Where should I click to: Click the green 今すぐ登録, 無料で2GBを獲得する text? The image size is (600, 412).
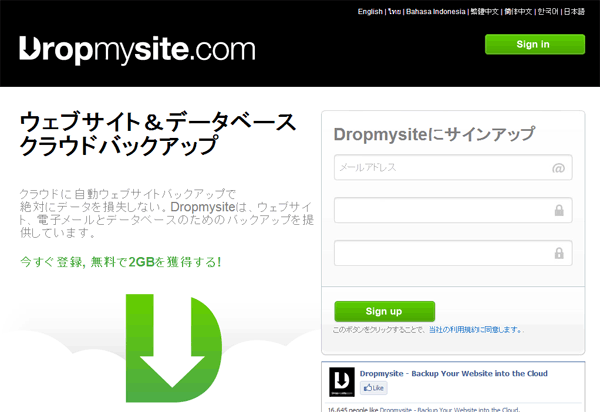coord(121,262)
